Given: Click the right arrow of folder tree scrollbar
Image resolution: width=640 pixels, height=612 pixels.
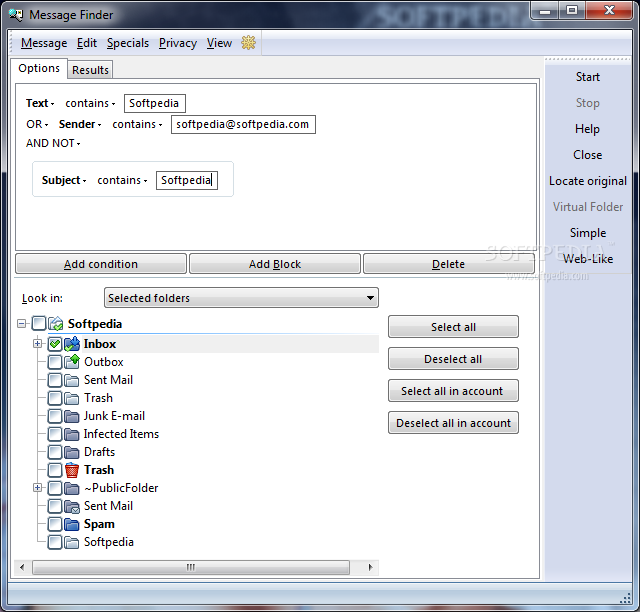Looking at the screenshot, I should [371, 567].
